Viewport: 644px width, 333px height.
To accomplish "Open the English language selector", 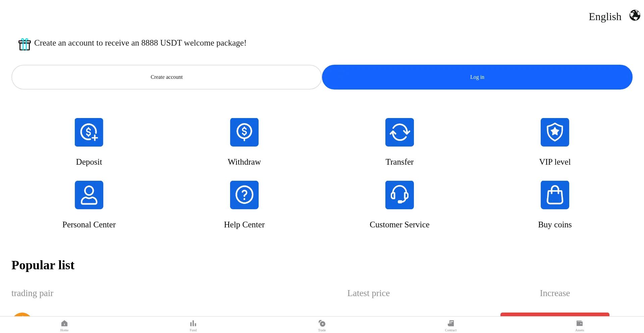I will point(605,16).
